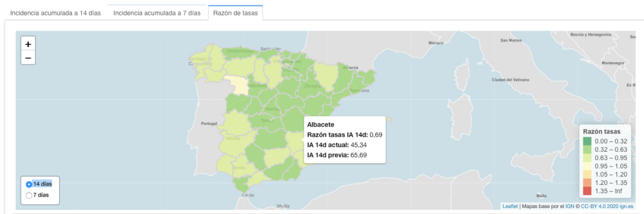644x214 pixels.
Task: Click the Razón tasas IA 14d value 0,69
Action: coord(375,135)
